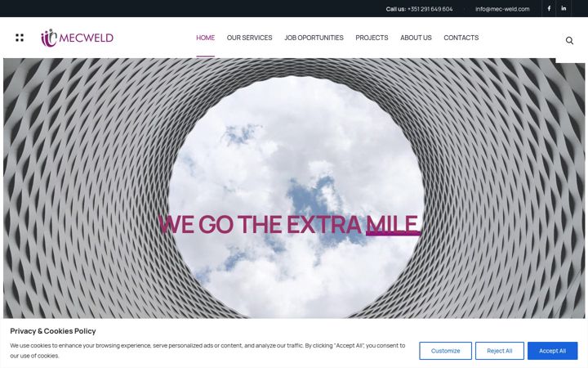This screenshot has width=588, height=368.
Task: Click the "We Go The Extra Mile" headline
Action: (x=290, y=225)
